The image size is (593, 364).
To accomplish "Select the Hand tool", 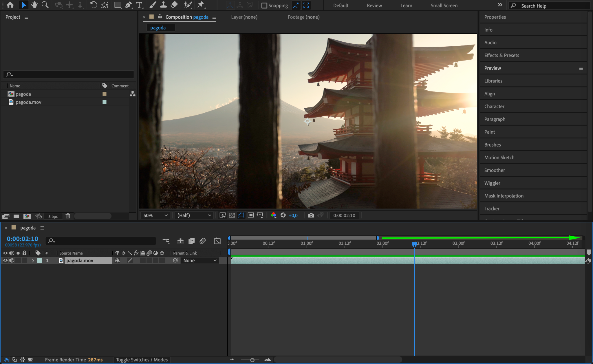I will tap(34, 5).
